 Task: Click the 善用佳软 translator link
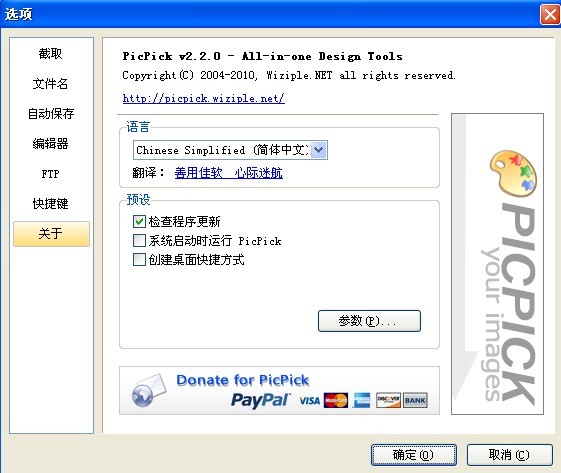pyautogui.click(x=199, y=173)
